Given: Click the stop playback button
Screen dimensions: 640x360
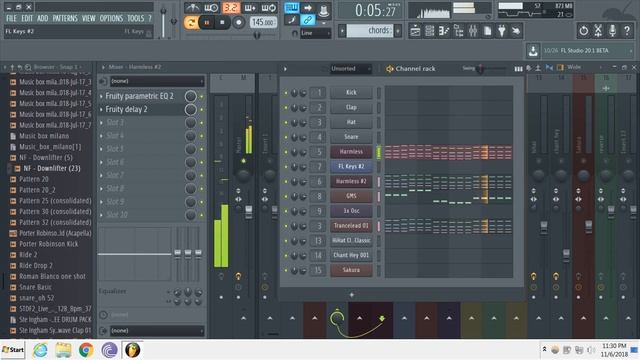Looking at the screenshot, I should [x=222, y=22].
